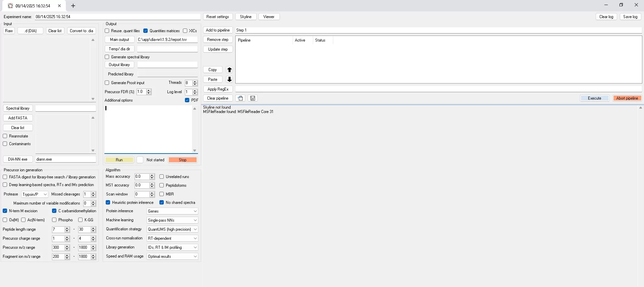Image resolution: width=644 pixels, height=287 pixels.
Task: Toggle Generate spectral library checkbox
Action: (107, 57)
